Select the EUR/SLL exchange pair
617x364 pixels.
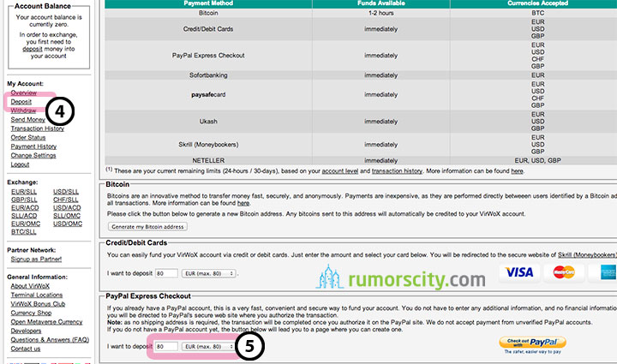click(x=24, y=192)
